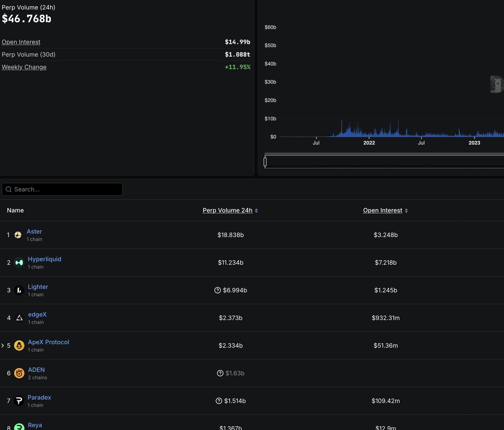Image resolution: width=504 pixels, height=430 pixels.
Task: Click edgeX's $932.31m open interest cell
Action: tap(386, 318)
